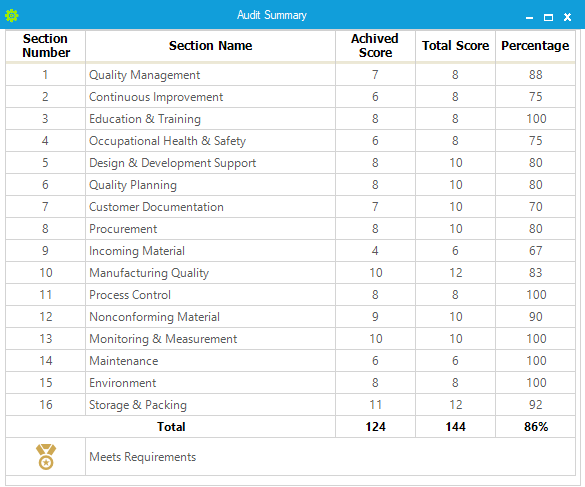Click percentage 67 for Incoming Material
Viewport: 585px width, 487px height.
pyautogui.click(x=535, y=251)
